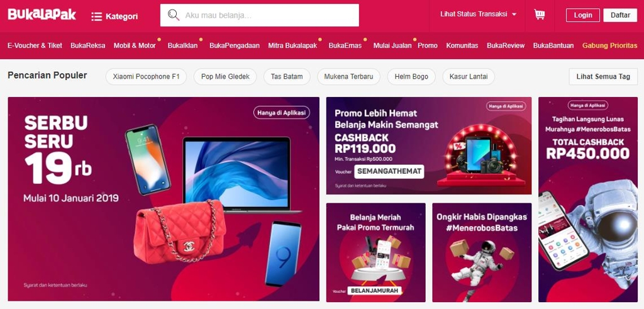
Task: Focus the 'Aku mau belanja' search field
Action: pos(260,15)
